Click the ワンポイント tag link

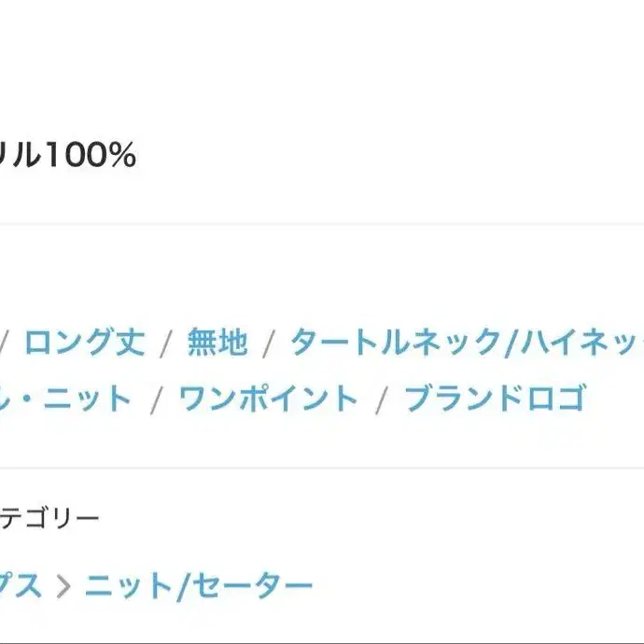pyautogui.click(x=268, y=398)
